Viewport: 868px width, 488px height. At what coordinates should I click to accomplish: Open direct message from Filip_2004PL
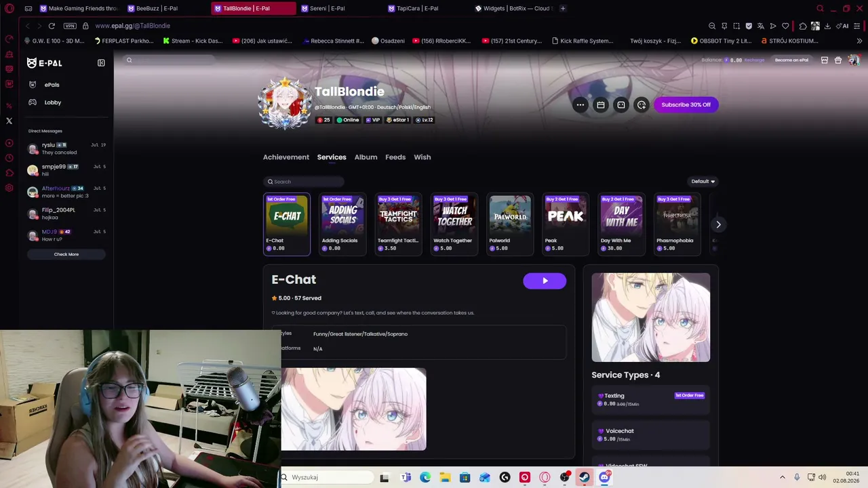pos(66,213)
